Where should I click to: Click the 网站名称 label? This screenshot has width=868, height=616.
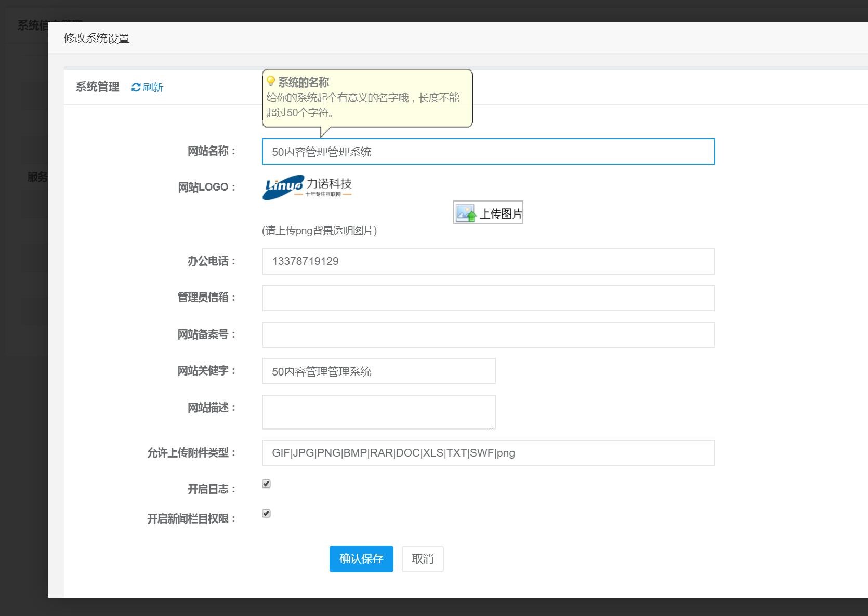[x=212, y=151]
